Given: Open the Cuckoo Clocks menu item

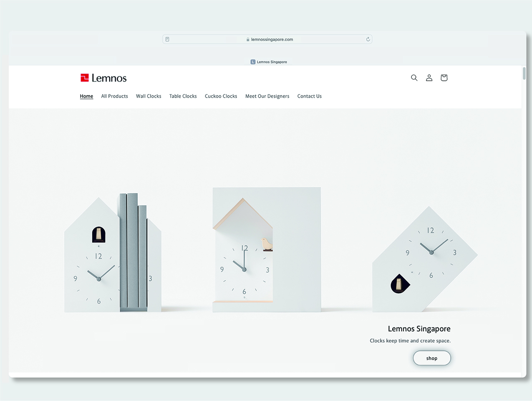Looking at the screenshot, I should point(221,96).
